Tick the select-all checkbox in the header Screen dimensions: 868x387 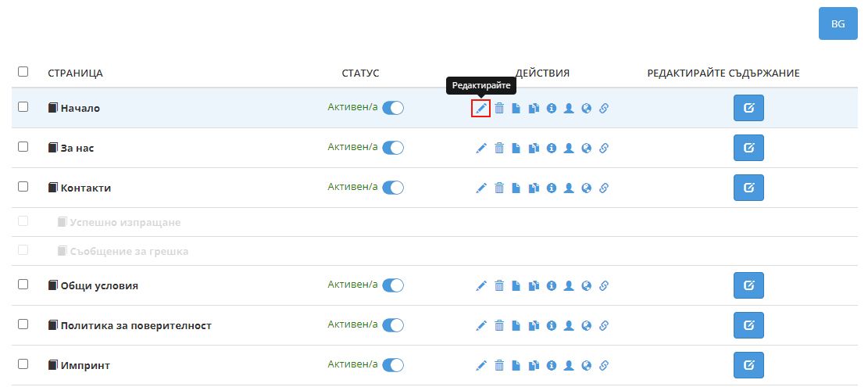coord(23,72)
